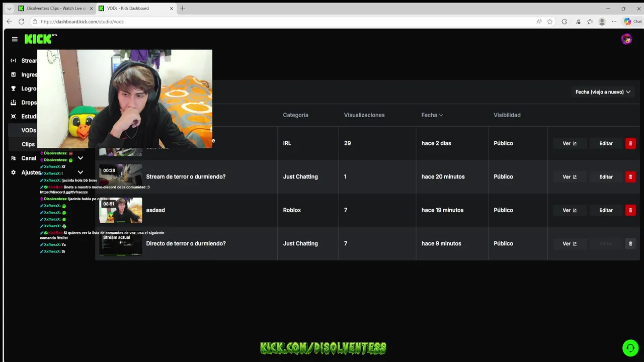Screen dimensions: 644x362
Task: Open the favorites list icon in browser toolbar
Action: point(590,22)
